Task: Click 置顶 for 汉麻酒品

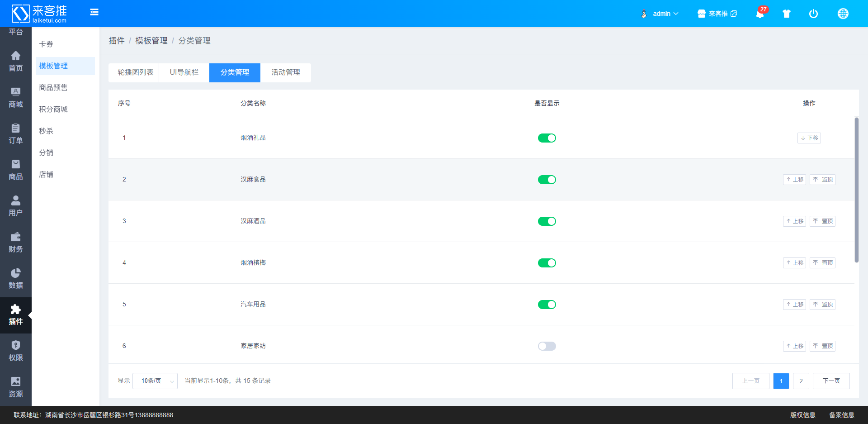Action: pyautogui.click(x=822, y=221)
